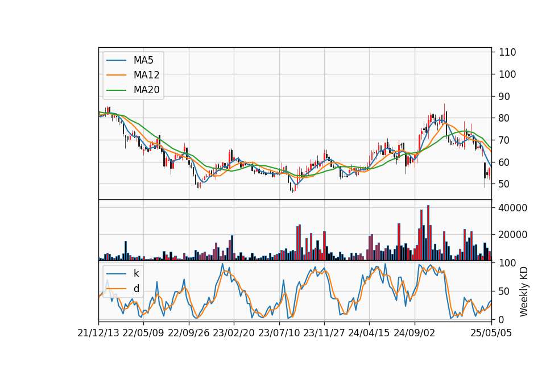Click the k legend label

[136, 273]
